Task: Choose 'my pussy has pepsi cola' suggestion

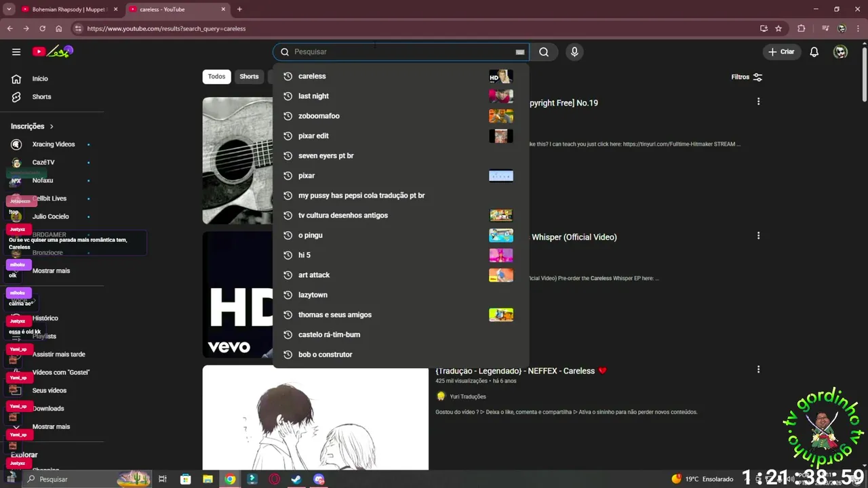Action: pos(401,195)
